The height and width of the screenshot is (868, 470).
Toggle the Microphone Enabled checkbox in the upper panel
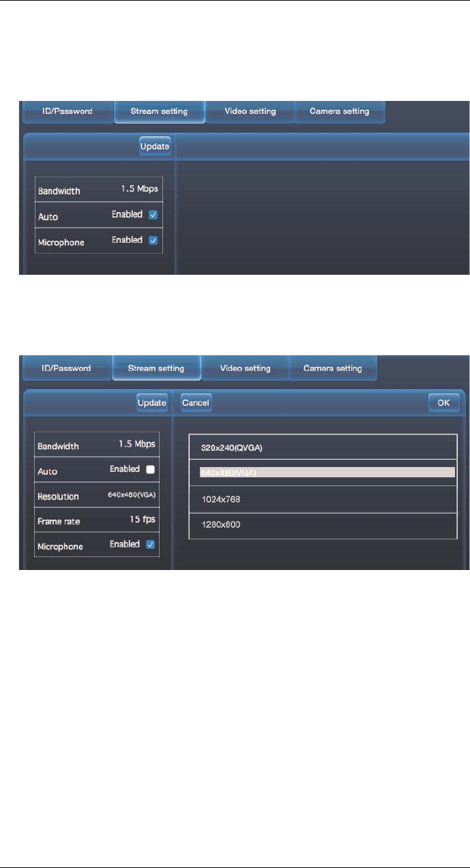(153, 240)
